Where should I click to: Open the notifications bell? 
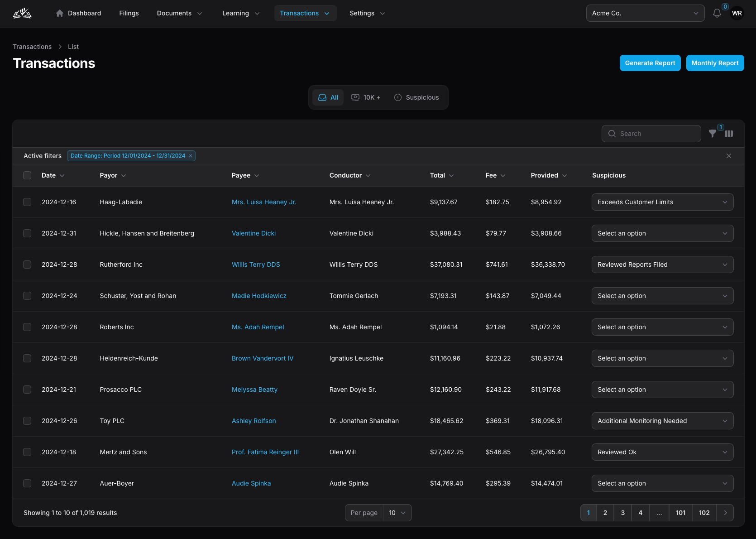click(717, 13)
